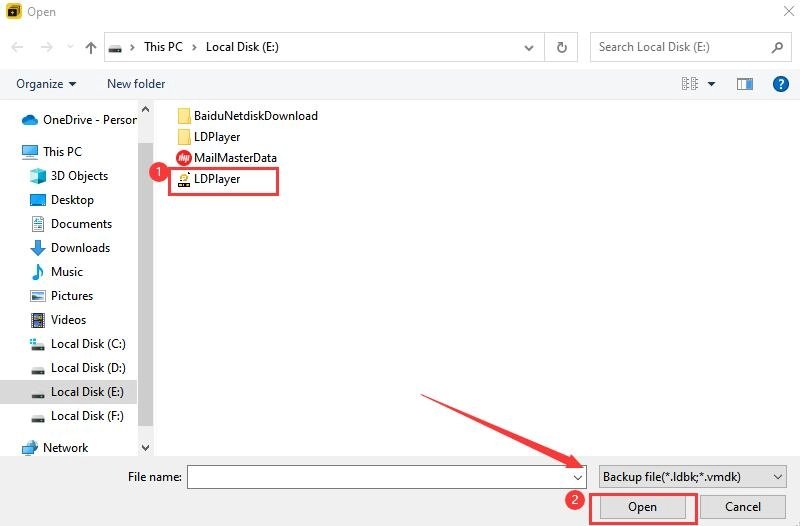Click the Cancel button
The height and width of the screenshot is (526, 800).
(x=743, y=507)
